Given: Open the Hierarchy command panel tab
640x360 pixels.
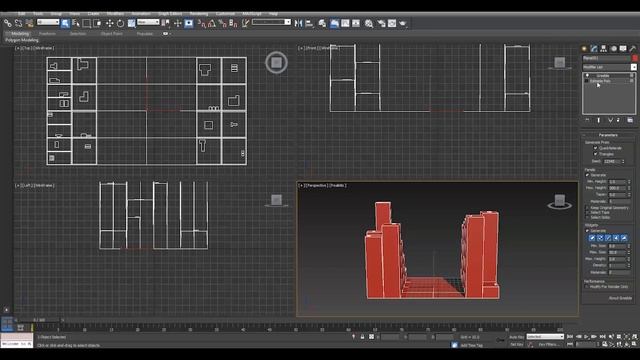Looking at the screenshot, I should tap(604, 49).
